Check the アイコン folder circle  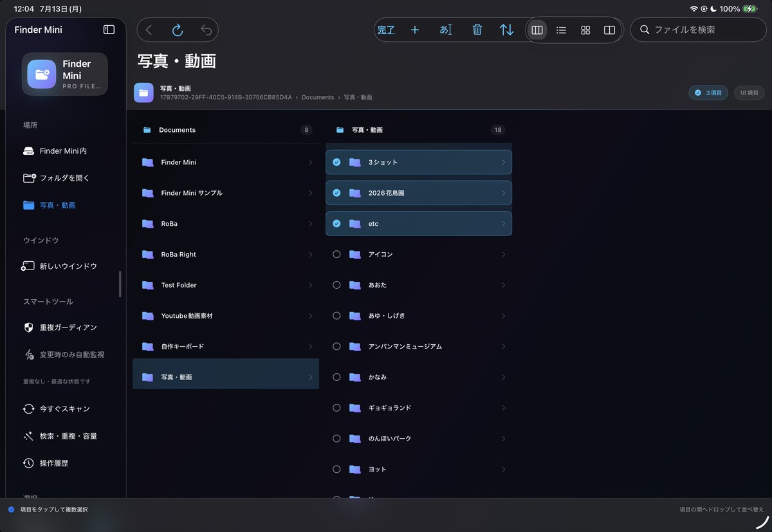336,254
